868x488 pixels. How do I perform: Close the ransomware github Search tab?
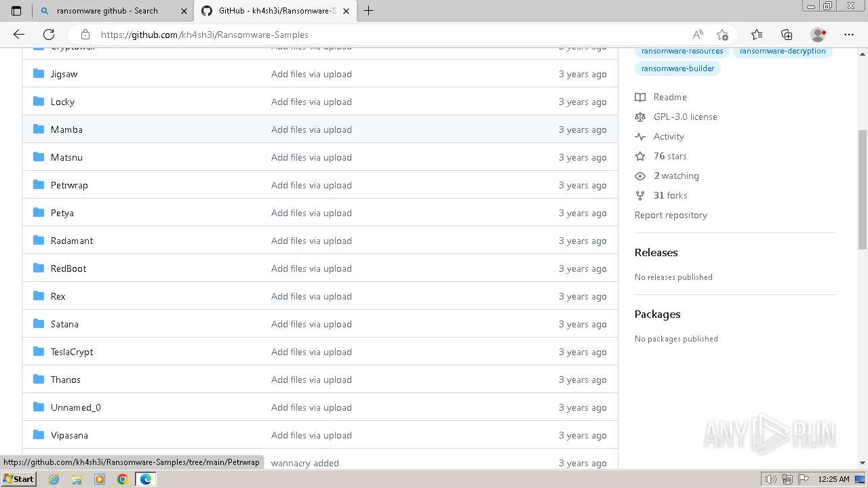[x=184, y=11]
